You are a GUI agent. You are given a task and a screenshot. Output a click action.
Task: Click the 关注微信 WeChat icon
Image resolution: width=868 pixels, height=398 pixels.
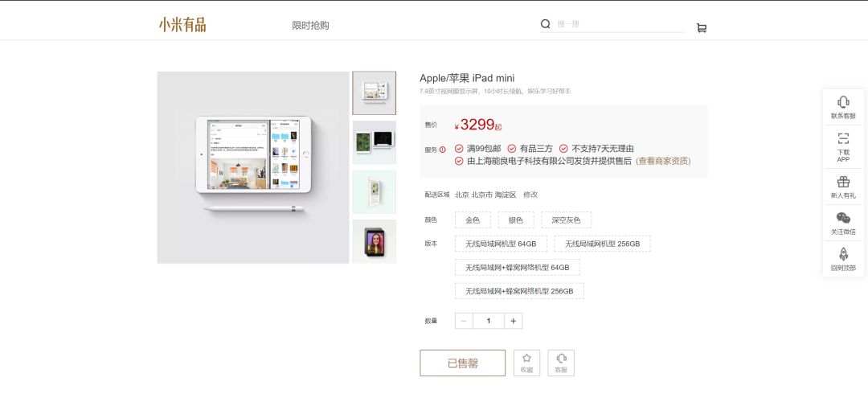pos(843,218)
